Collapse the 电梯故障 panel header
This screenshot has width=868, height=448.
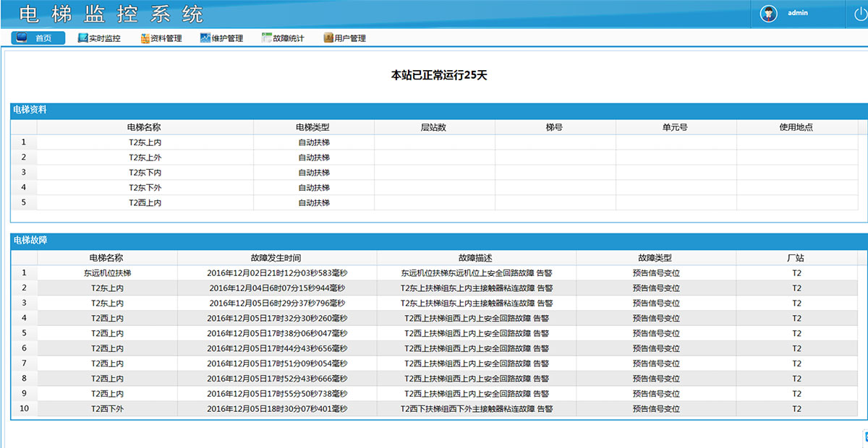30,241
